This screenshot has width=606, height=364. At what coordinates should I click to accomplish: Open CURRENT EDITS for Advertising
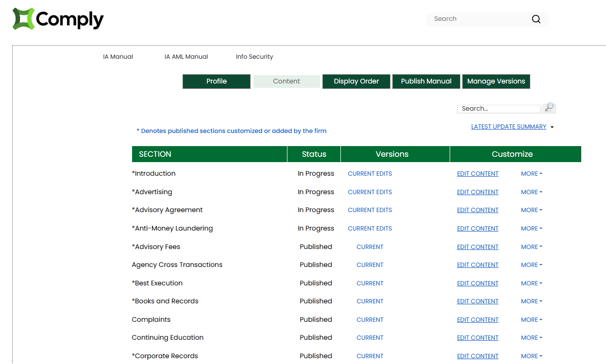pyautogui.click(x=370, y=192)
